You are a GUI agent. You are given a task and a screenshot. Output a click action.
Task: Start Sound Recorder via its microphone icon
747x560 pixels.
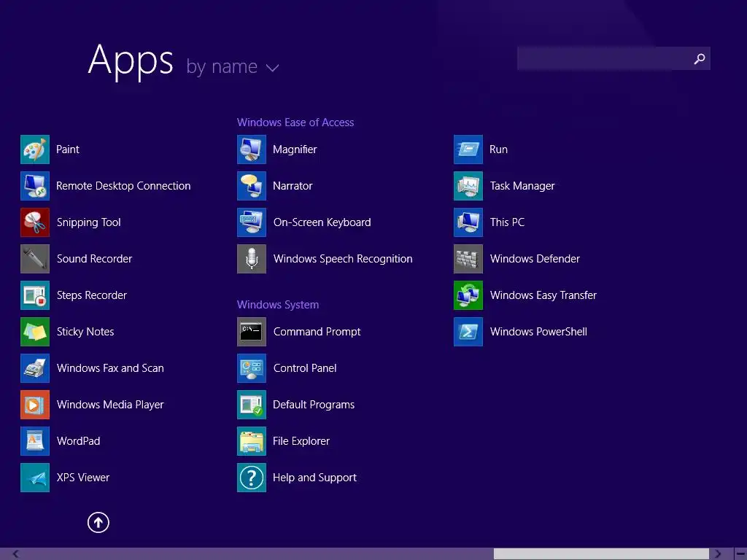point(35,259)
